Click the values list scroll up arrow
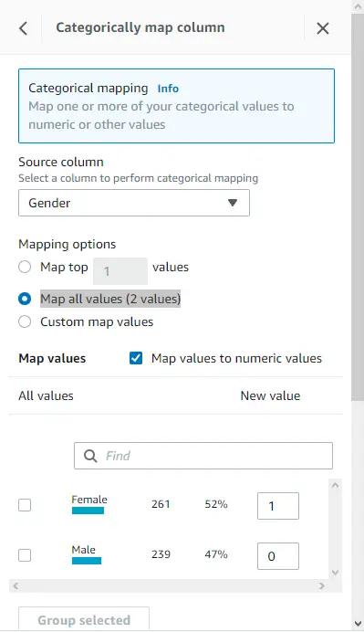This screenshot has height=632, width=364. (x=335, y=485)
